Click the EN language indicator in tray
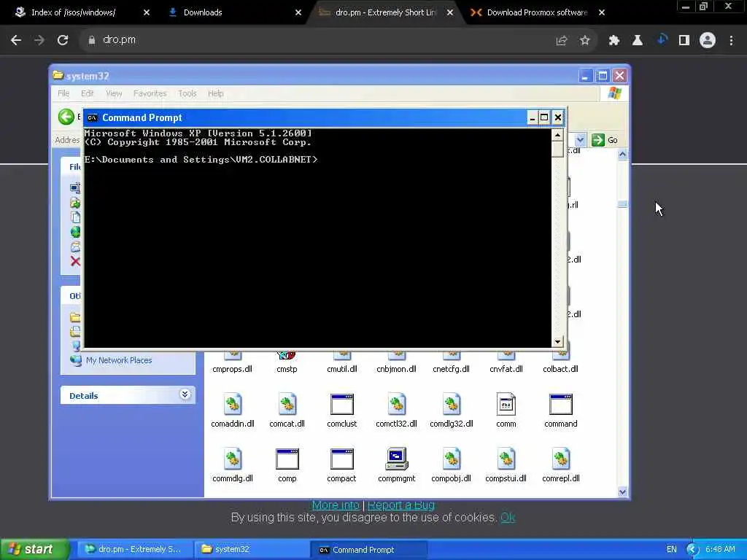This screenshot has width=747, height=560. click(x=672, y=549)
